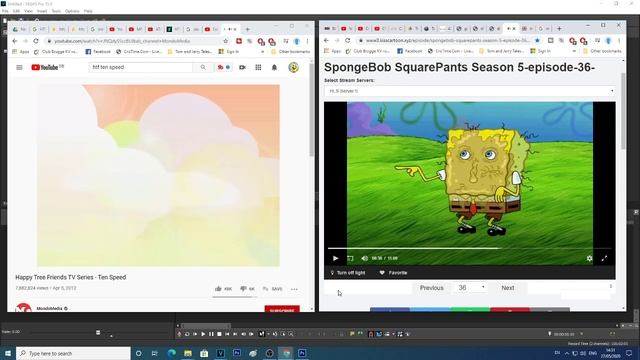Click the SpongeBob player progress bar
640x360 pixels.
pyautogui.click(x=469, y=248)
